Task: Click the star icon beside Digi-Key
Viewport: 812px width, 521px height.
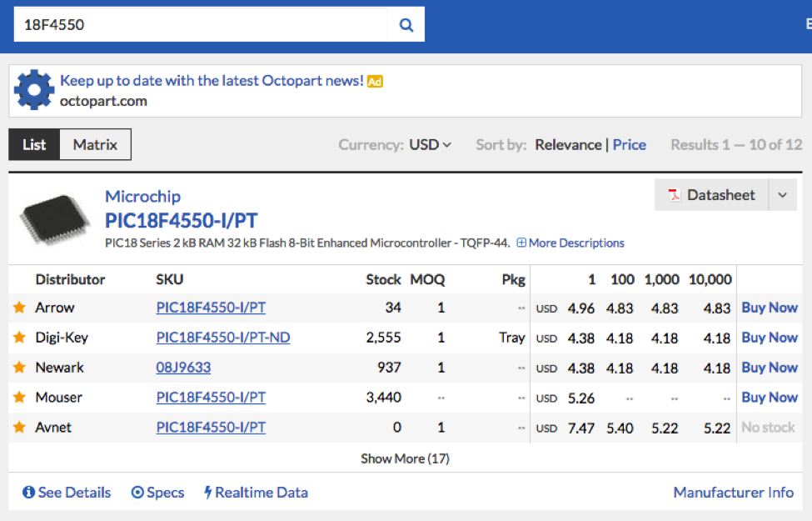Action: pos(20,338)
